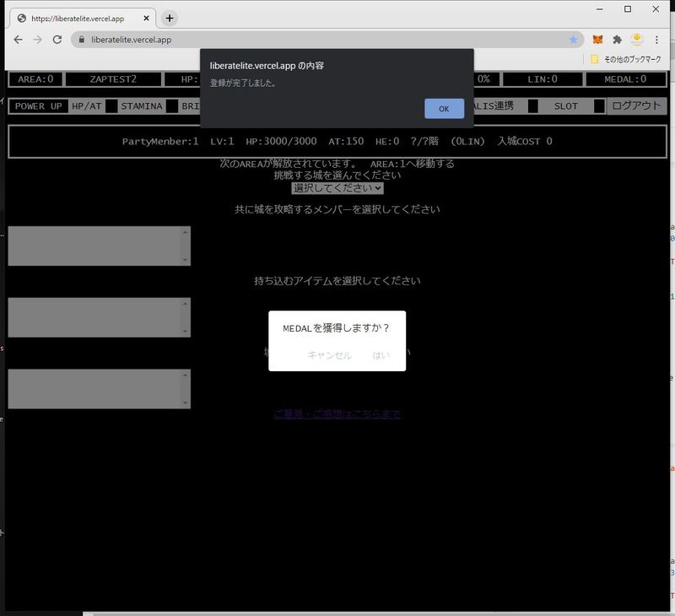Click the padlock site info icon
Viewport: 675px width, 616px height.
(82, 40)
